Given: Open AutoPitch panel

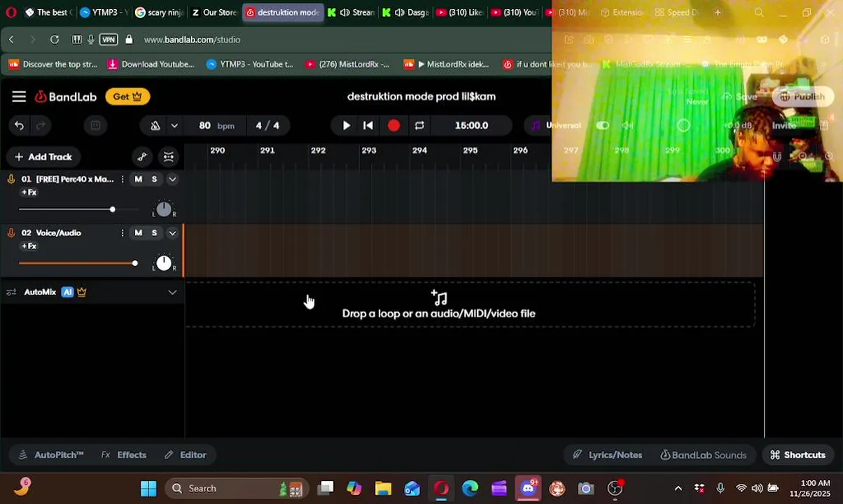Looking at the screenshot, I should pyautogui.click(x=51, y=455).
